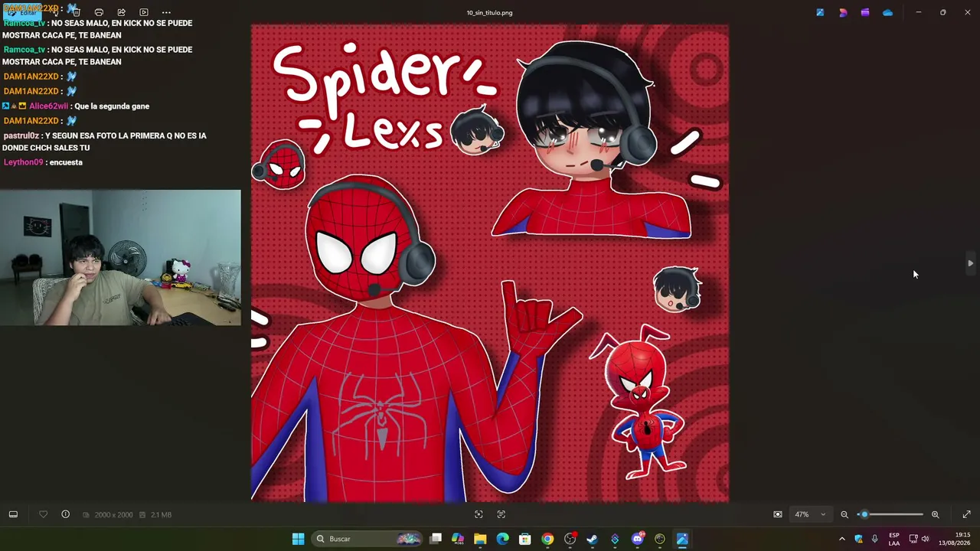Open Steam from taskbar
This screenshot has width=980, height=551.
592,539
